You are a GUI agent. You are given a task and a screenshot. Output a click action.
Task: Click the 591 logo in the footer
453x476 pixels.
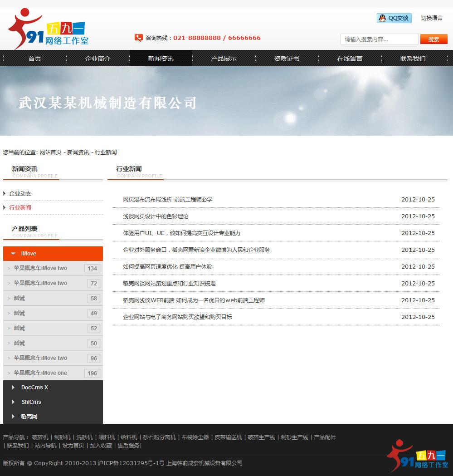[x=417, y=456]
